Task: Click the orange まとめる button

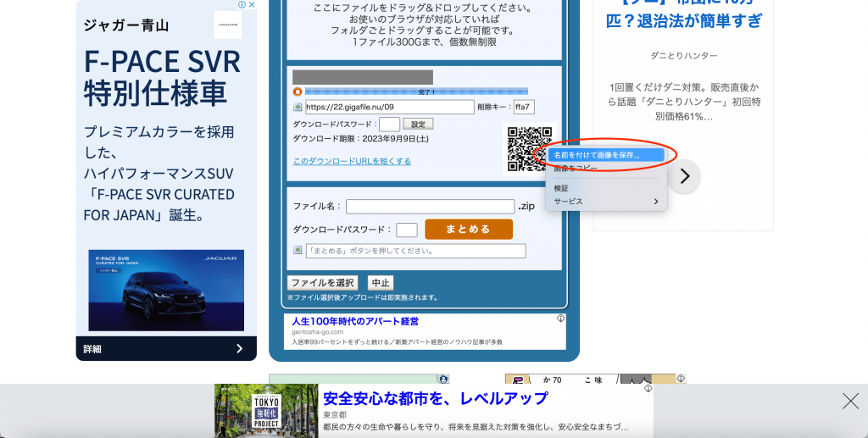Action: pos(468,229)
